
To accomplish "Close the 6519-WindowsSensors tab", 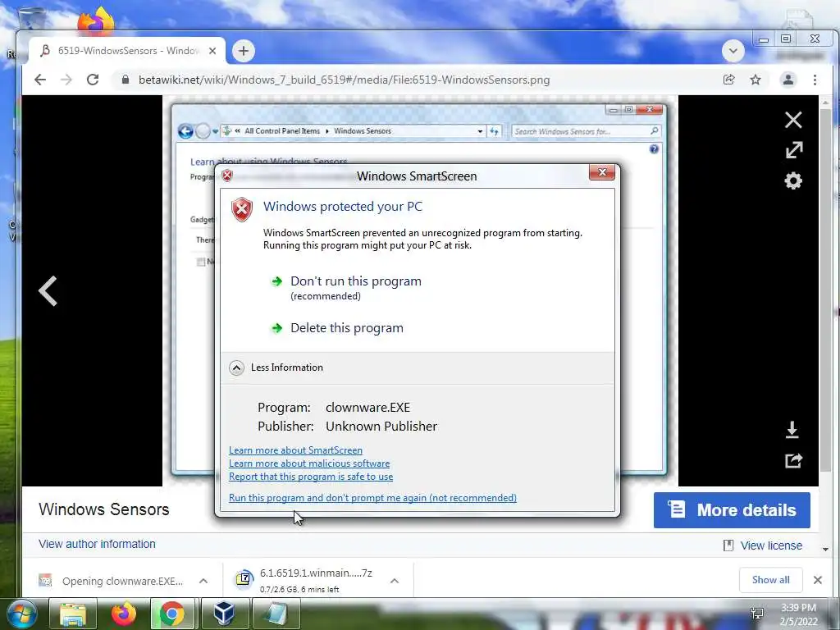I will click(212, 51).
